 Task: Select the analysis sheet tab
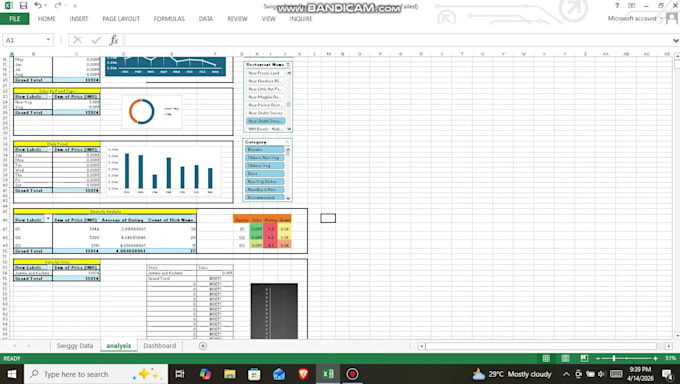coord(118,346)
